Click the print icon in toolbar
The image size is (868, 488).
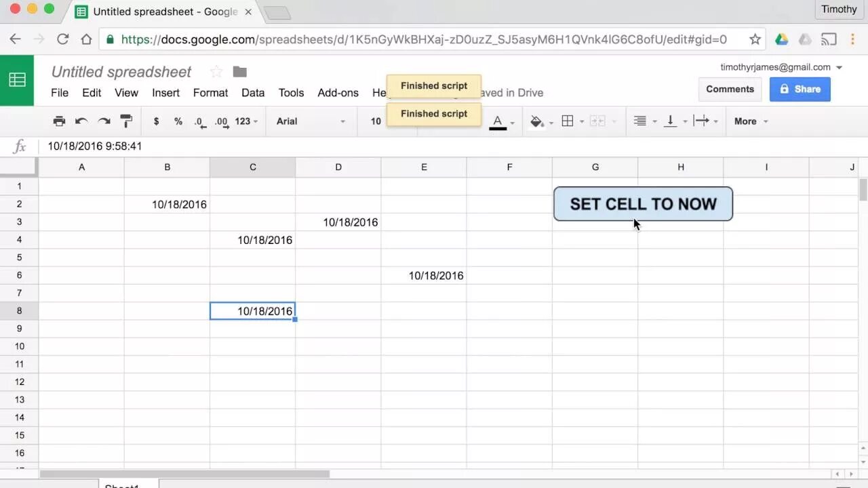(59, 121)
